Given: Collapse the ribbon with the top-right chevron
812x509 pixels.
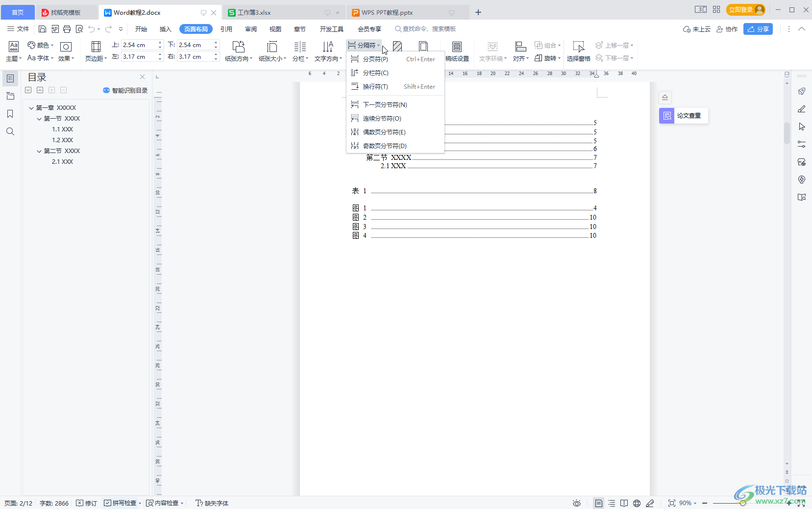Looking at the screenshot, I should point(802,29).
